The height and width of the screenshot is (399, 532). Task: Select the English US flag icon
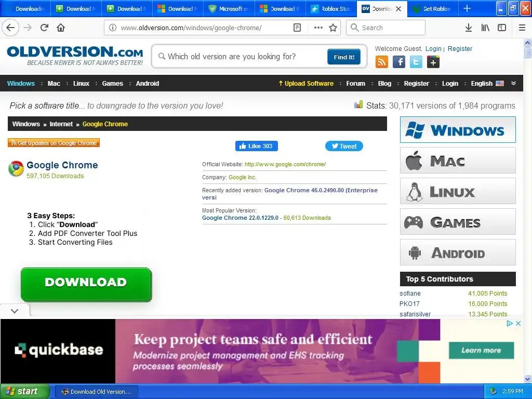click(500, 84)
